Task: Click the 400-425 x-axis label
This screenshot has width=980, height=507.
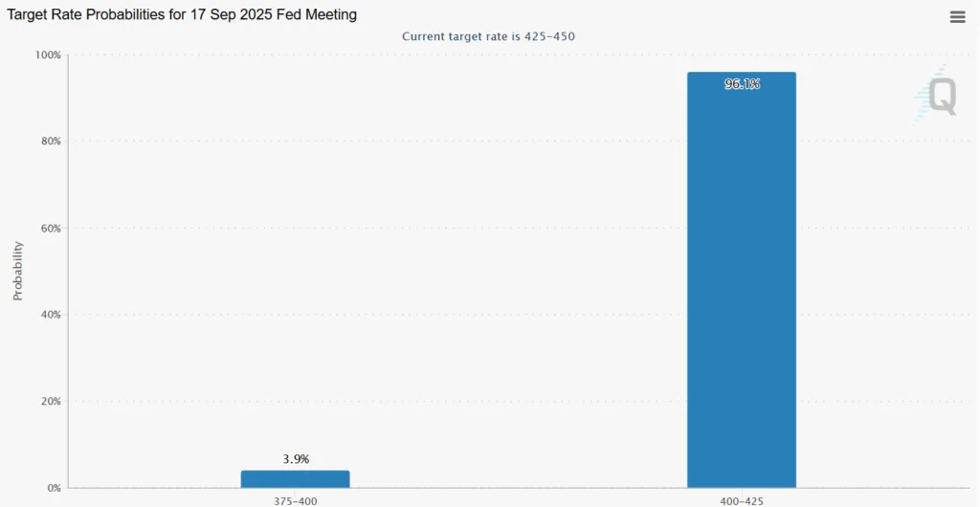Action: coord(742,499)
